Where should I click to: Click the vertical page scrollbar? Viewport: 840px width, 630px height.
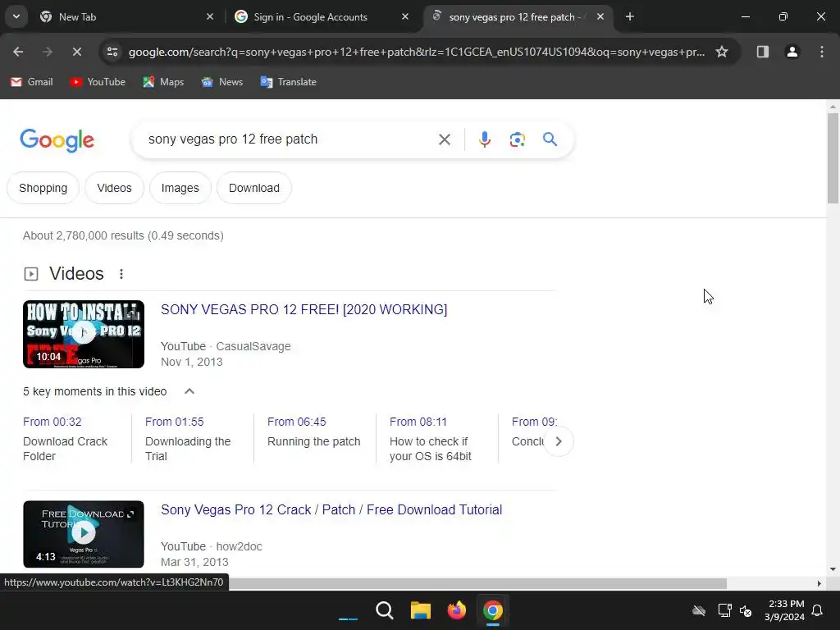tap(833, 158)
